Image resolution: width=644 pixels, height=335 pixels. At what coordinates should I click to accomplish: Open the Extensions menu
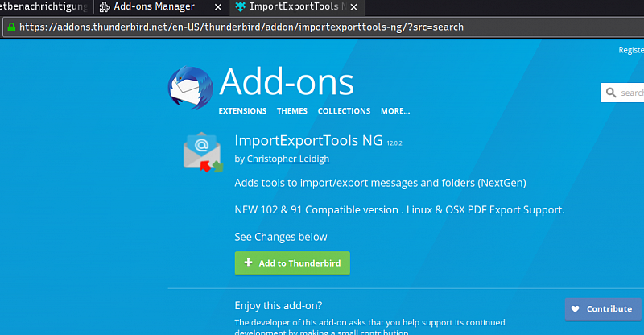click(x=242, y=111)
